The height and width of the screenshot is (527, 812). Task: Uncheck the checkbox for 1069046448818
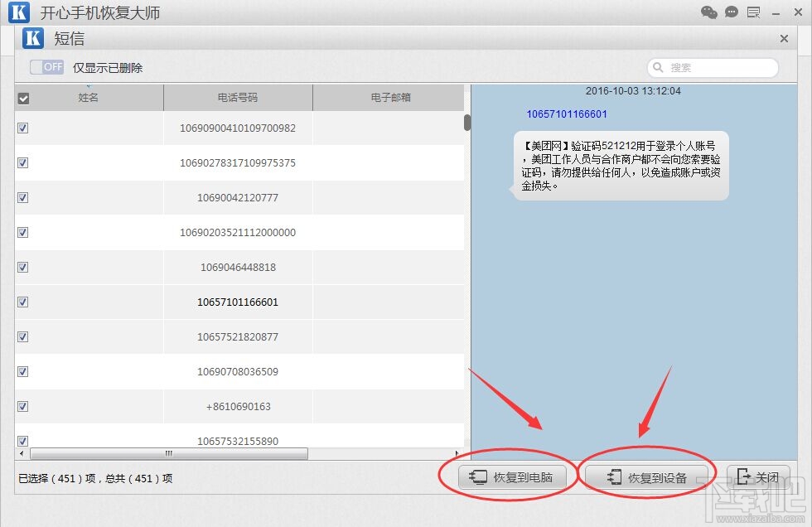click(22, 267)
